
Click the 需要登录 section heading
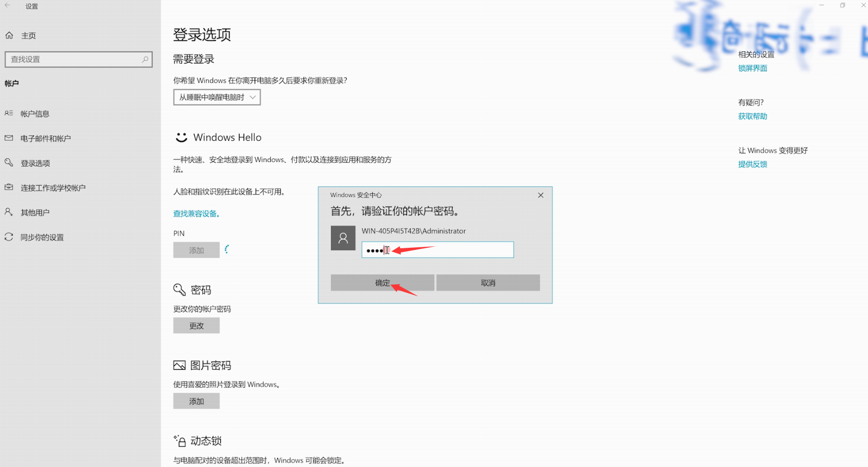[x=194, y=59]
